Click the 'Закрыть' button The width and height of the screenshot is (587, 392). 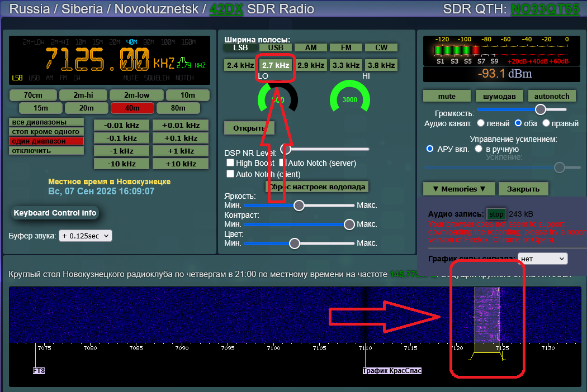coord(523,189)
